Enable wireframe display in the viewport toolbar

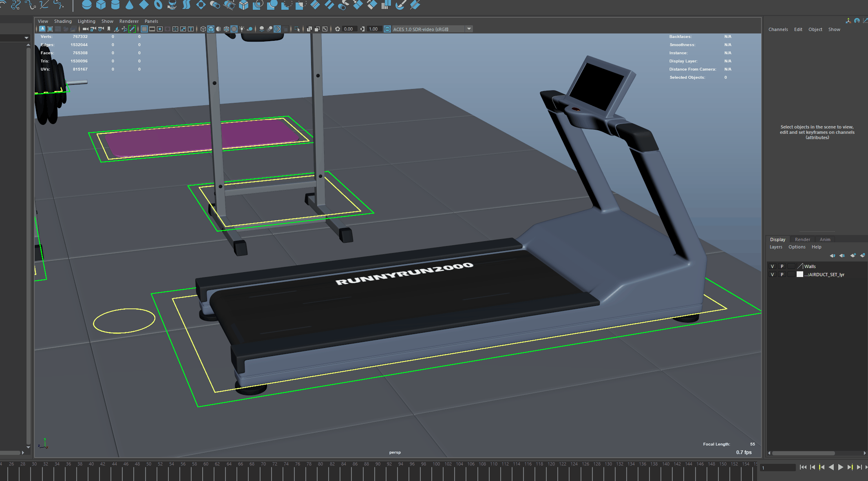[203, 29]
